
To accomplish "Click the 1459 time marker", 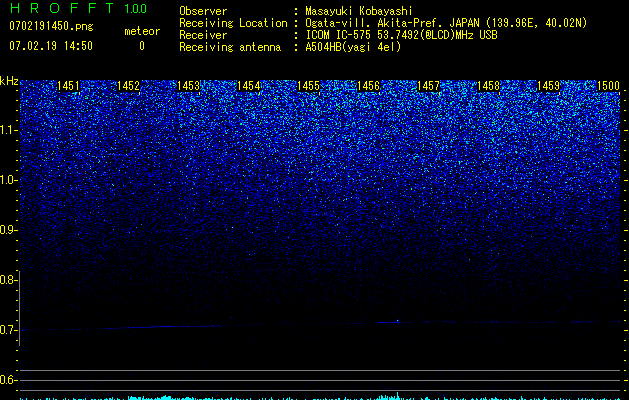I will pos(548,86).
